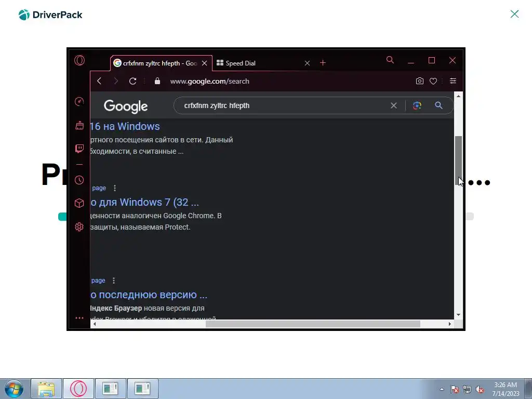Open Settings gear in Opera sidebar
Image resolution: width=532 pixels, height=399 pixels.
79,227
